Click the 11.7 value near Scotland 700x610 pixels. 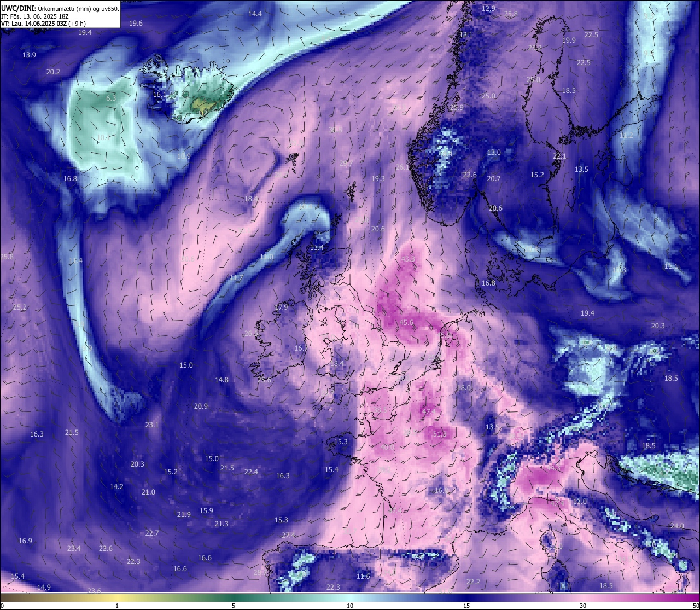coord(236,278)
